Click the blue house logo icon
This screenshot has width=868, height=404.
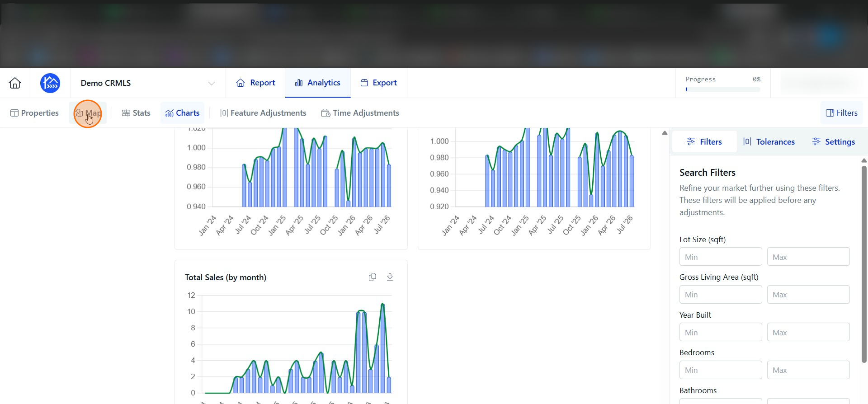click(x=50, y=83)
